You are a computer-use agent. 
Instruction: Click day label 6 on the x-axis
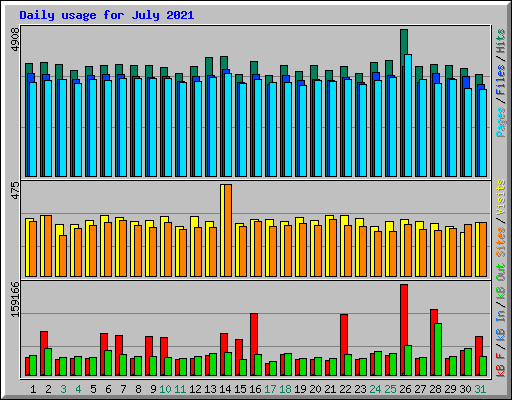[108, 389]
